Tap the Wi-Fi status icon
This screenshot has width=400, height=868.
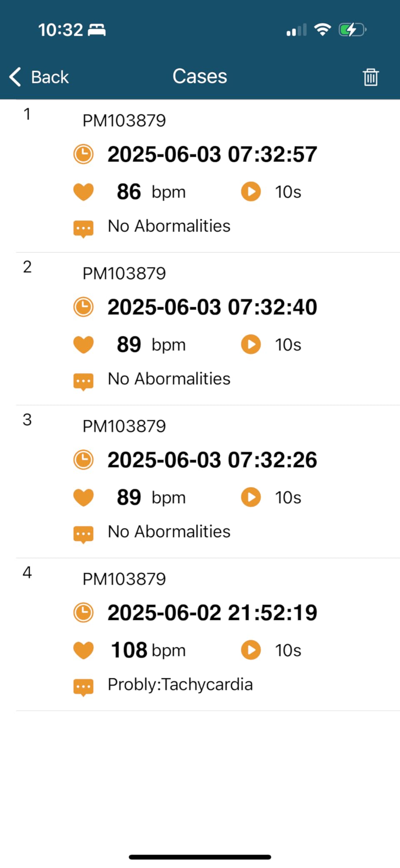322,30
